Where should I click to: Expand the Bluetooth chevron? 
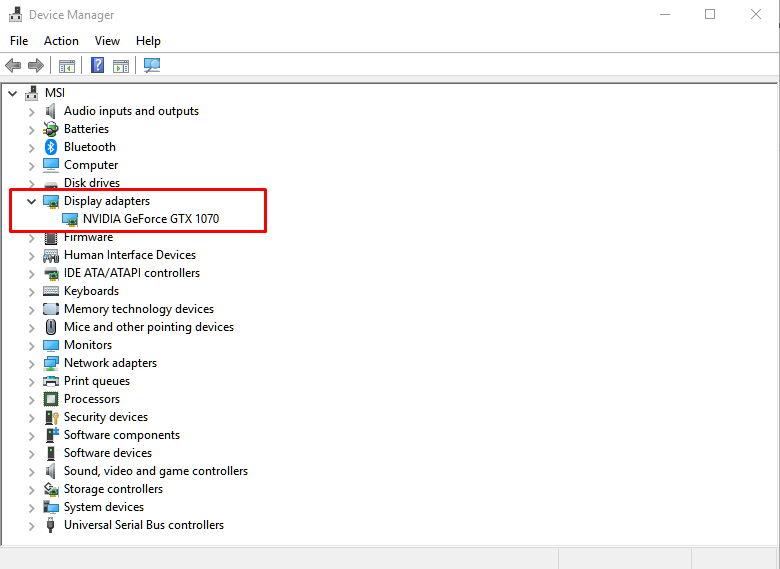pos(31,148)
